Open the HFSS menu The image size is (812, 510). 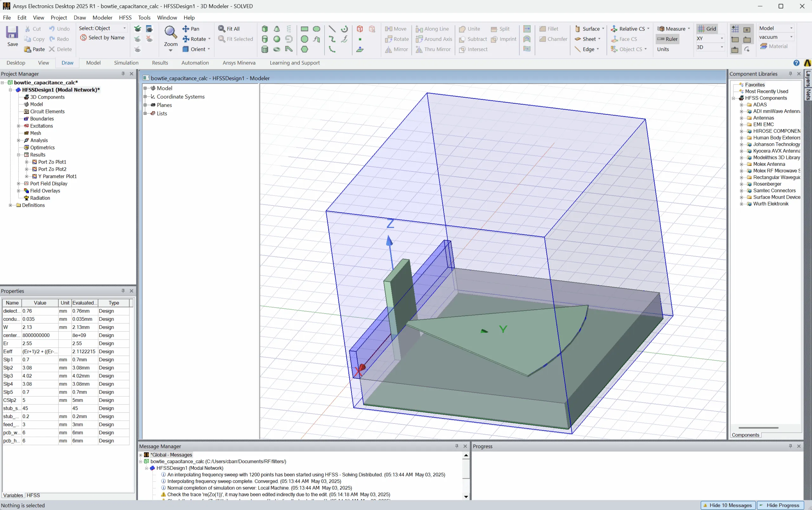pos(125,17)
